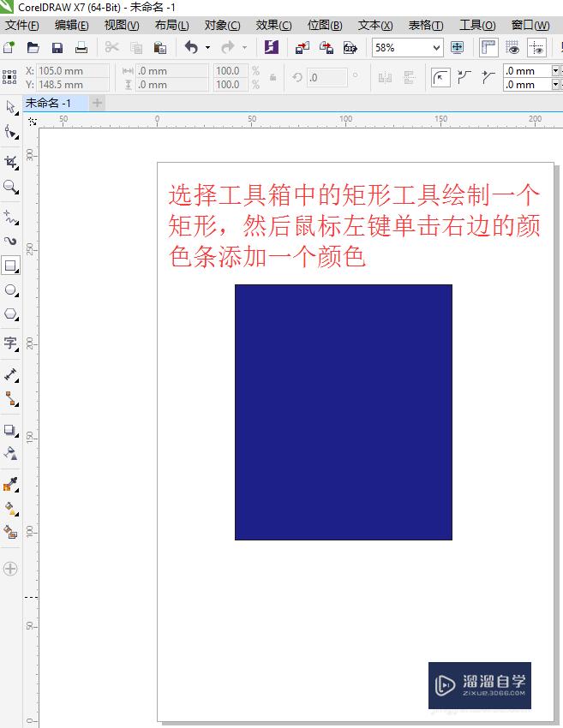Toggle show grid button
This screenshot has height=728, width=563.
tap(512, 47)
